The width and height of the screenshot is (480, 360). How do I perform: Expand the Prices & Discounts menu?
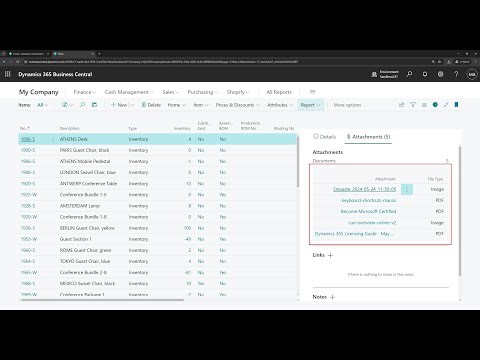(238, 105)
